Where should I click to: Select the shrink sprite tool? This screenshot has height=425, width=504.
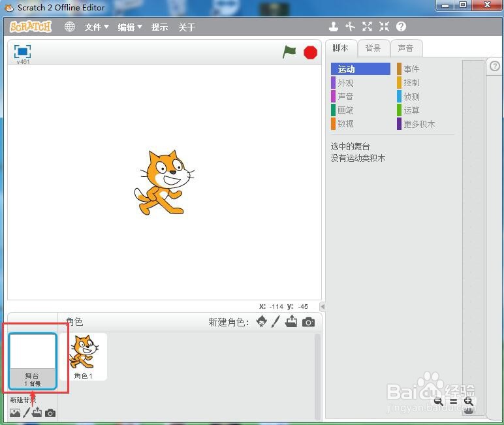tap(384, 27)
